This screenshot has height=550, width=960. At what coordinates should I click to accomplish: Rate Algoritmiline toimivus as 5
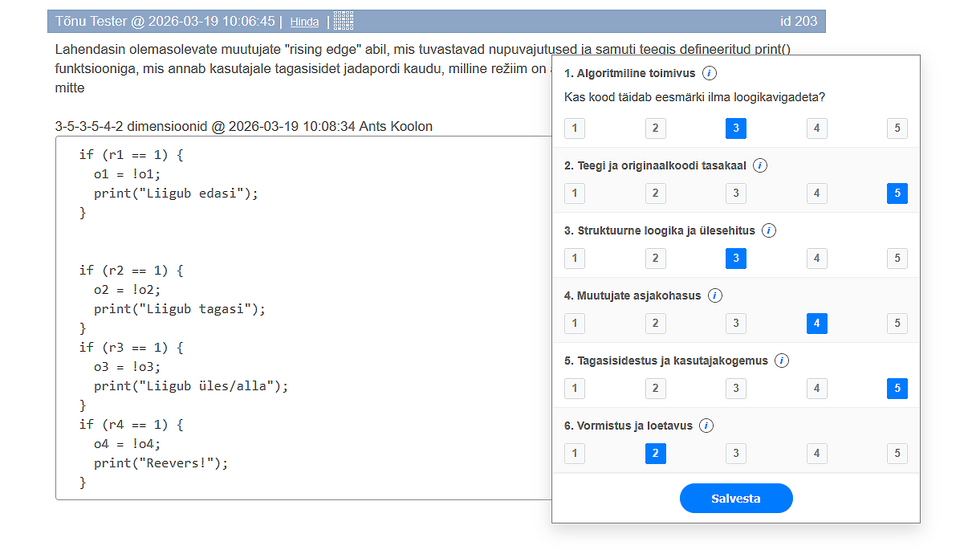click(x=897, y=128)
